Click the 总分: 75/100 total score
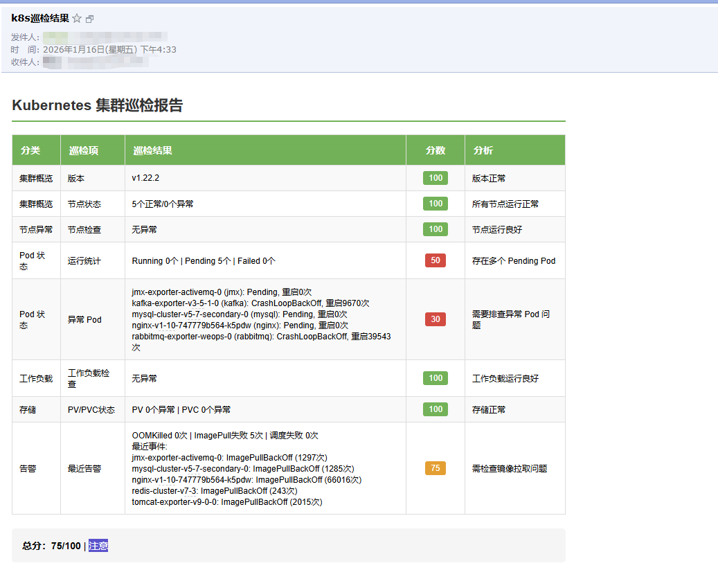This screenshot has width=718, height=588. pos(51,546)
